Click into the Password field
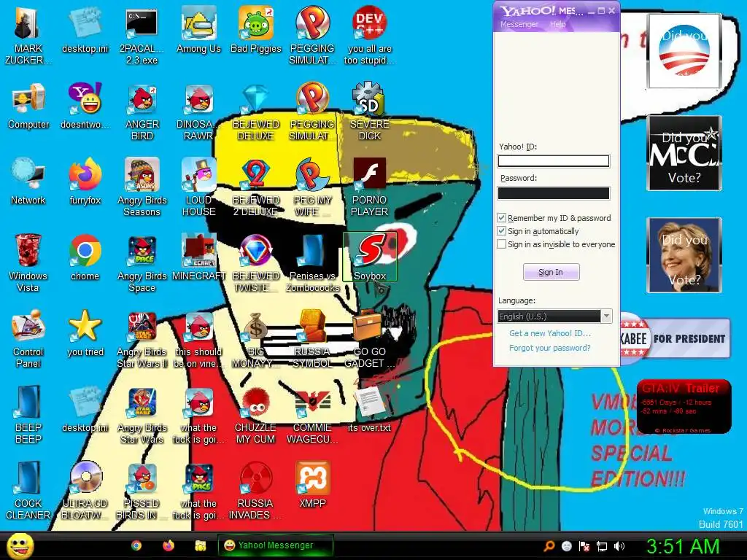This screenshot has height=560, width=747. (554, 192)
